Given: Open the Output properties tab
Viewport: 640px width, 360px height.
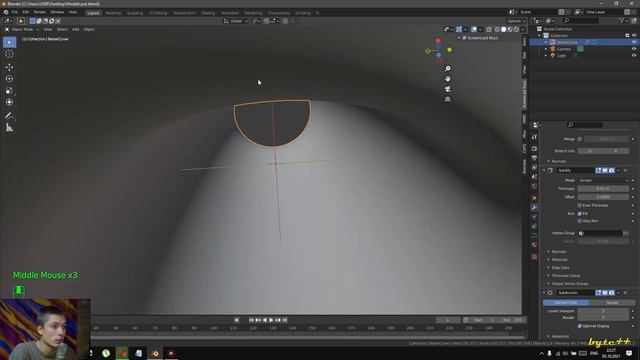Looking at the screenshot, I should click(x=534, y=158).
